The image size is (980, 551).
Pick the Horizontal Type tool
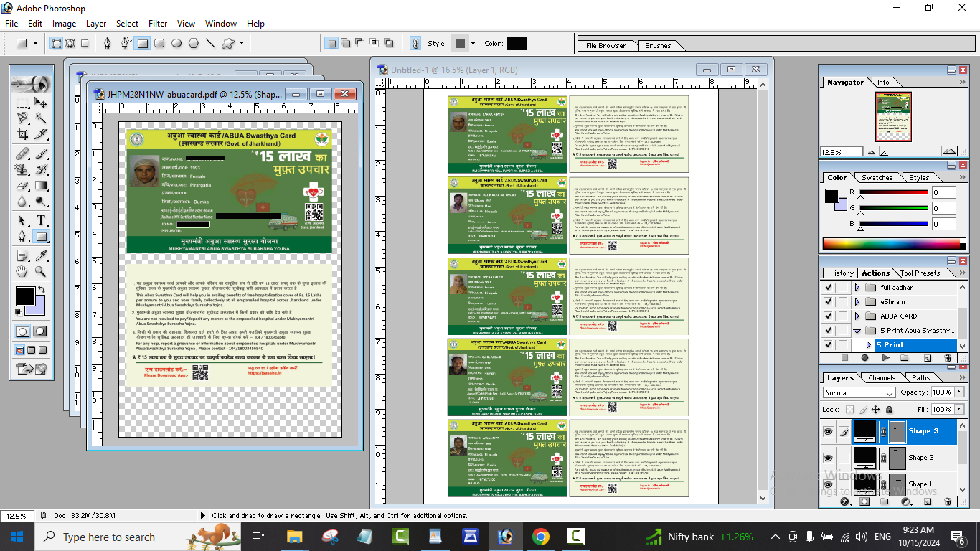pyautogui.click(x=41, y=220)
